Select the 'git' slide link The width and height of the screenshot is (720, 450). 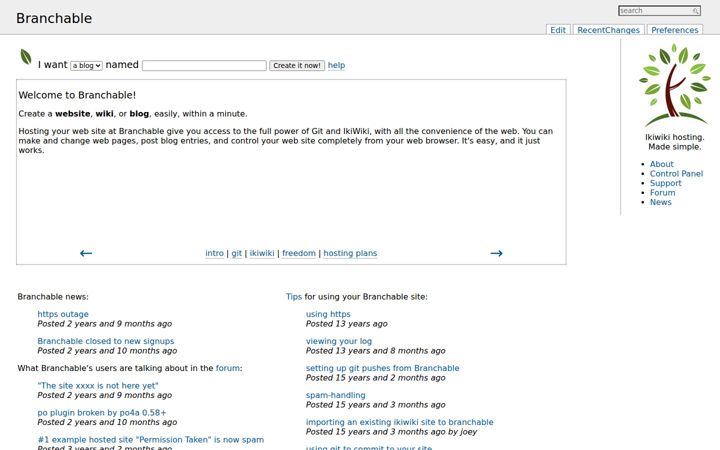pyautogui.click(x=236, y=253)
